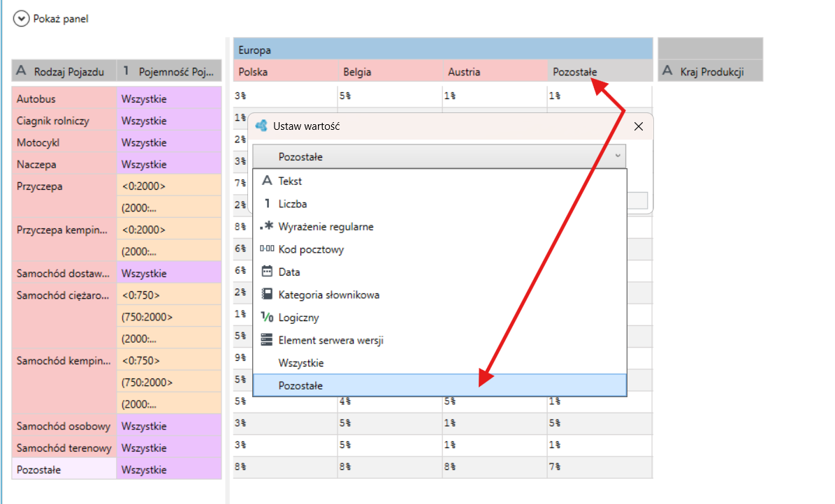Click the Rodzaj Pojazdu column header label
The width and height of the screenshot is (835, 504).
(x=69, y=72)
